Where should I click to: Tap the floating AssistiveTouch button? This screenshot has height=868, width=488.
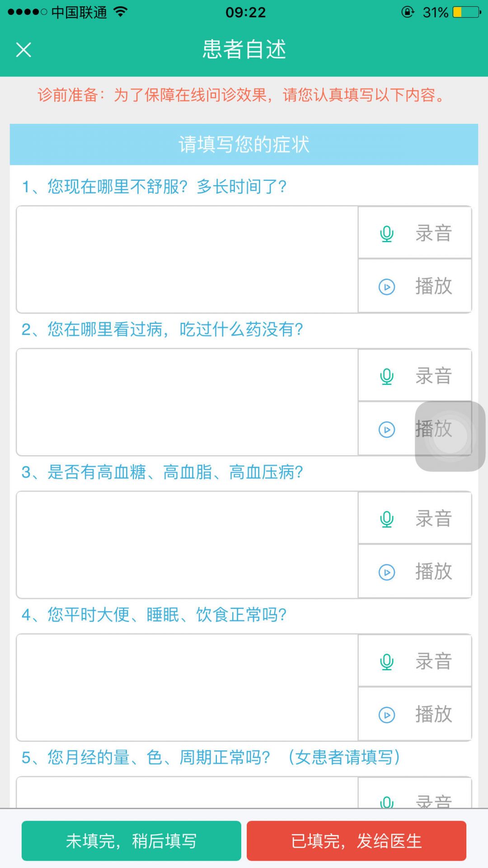tap(450, 436)
